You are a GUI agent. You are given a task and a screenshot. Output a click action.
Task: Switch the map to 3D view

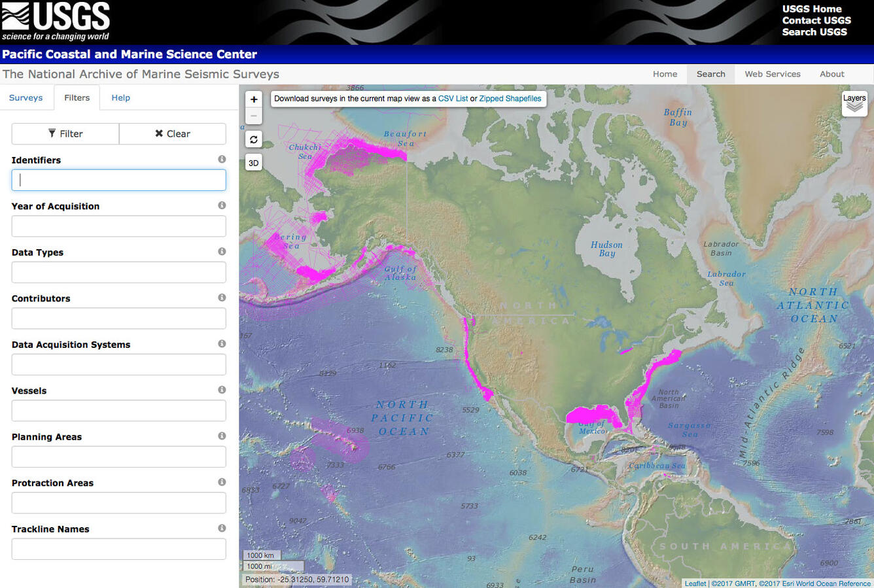pos(253,162)
